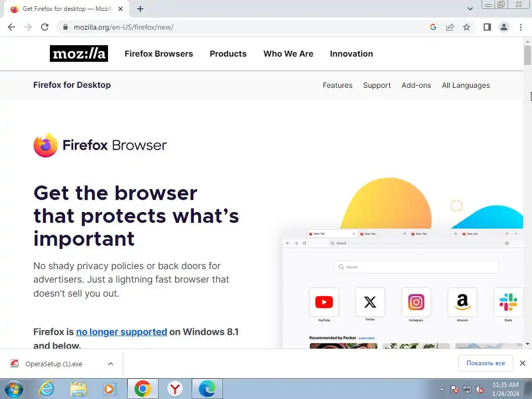Open the OperaSetup (1).exe download
532x399 pixels.
(54, 364)
